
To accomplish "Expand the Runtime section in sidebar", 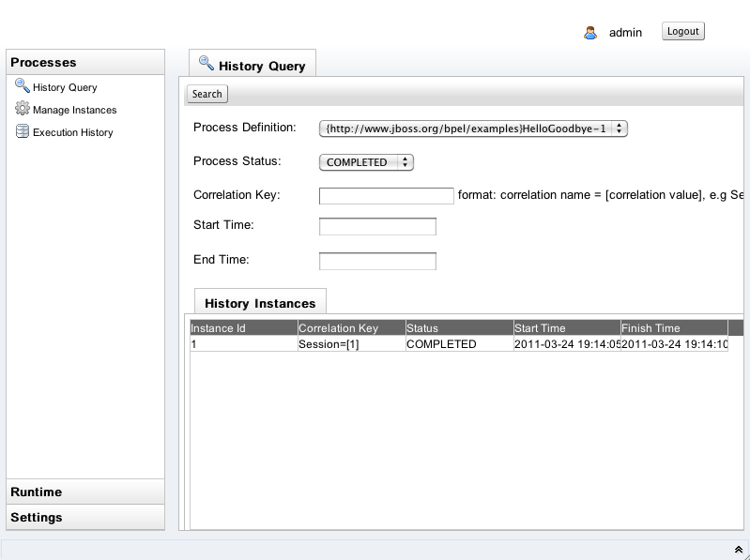I will pos(85,492).
